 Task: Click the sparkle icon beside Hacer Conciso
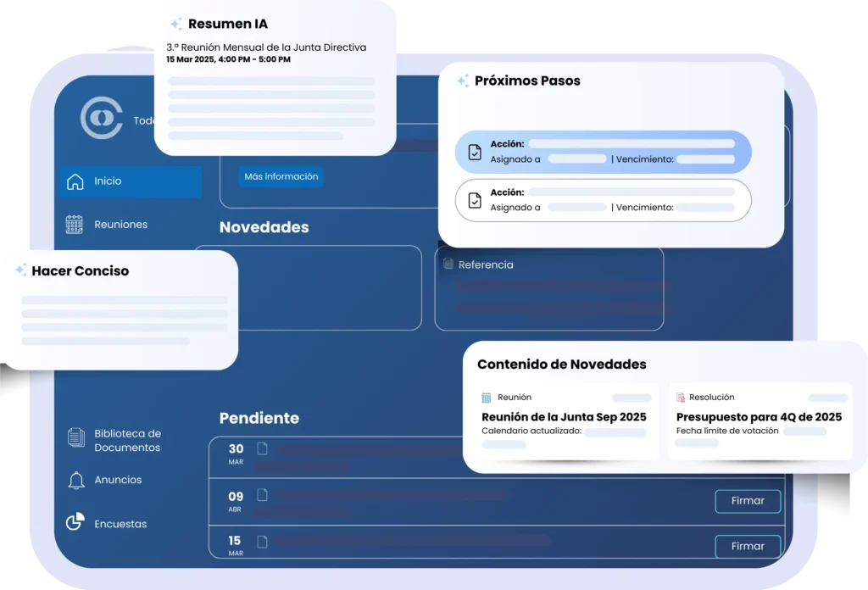point(20,270)
